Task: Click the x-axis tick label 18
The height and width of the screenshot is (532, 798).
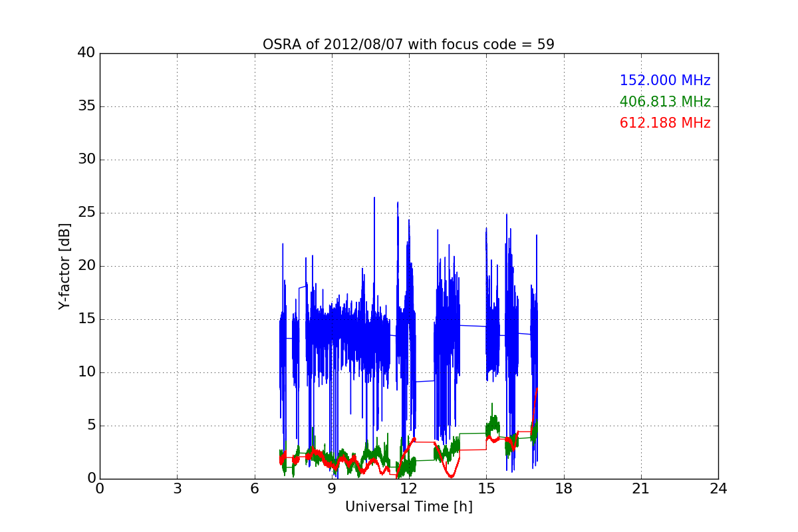Action: (x=564, y=489)
